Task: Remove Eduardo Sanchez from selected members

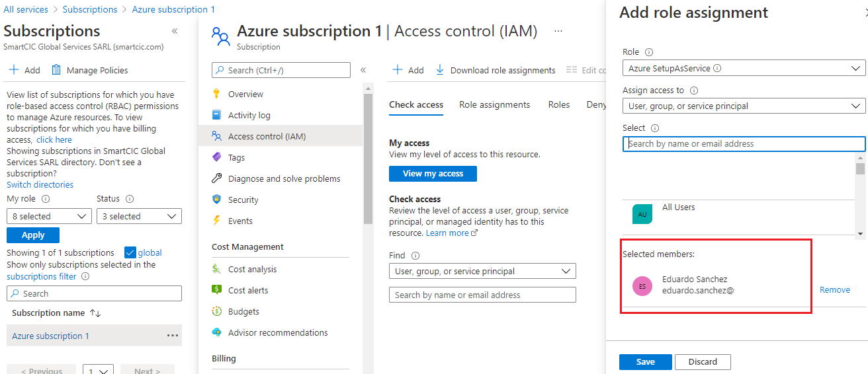Action: click(x=834, y=289)
